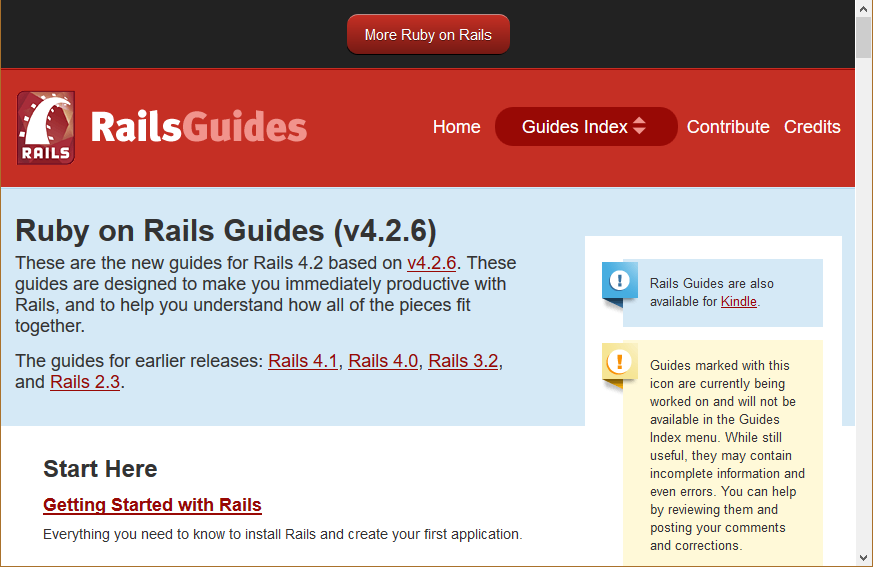
Task: Expand the Guides Index dropdown
Action: tap(586, 127)
